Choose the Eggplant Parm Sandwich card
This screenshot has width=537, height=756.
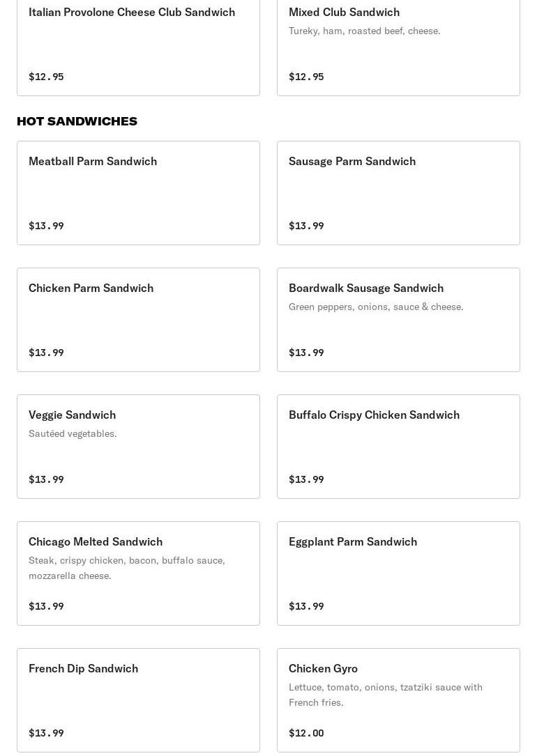click(x=353, y=542)
